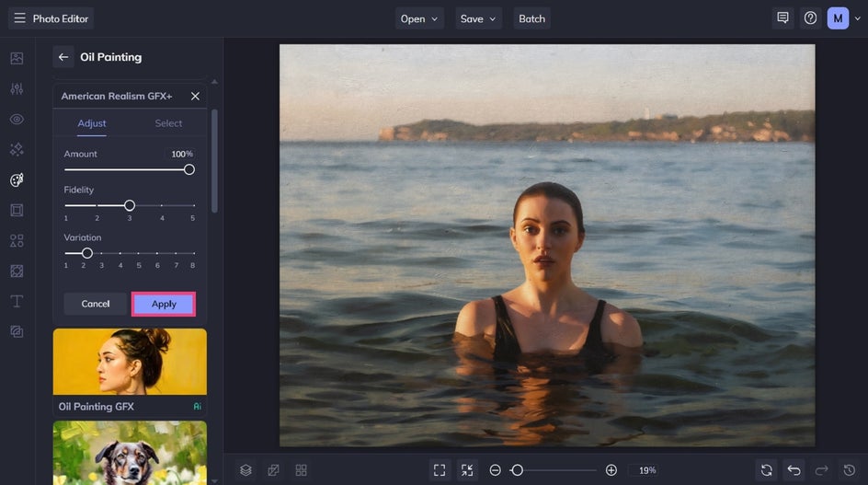Open the Overlays sidebar icon at bottom
Viewport: 868px width, 485px height.
[x=17, y=331]
